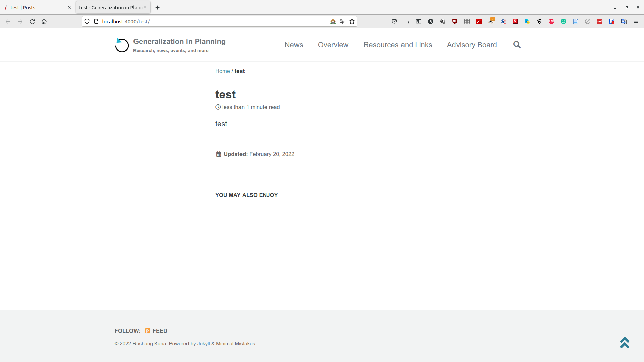The width and height of the screenshot is (644, 362).
Task: Bookmark this page with the star
Action: 352,21
